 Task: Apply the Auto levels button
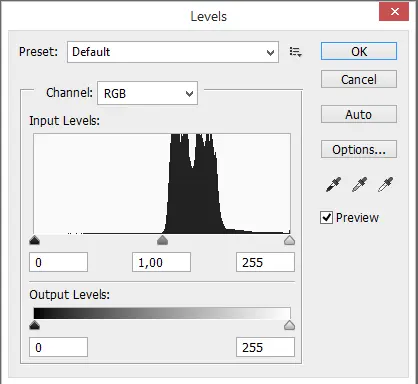click(x=359, y=114)
